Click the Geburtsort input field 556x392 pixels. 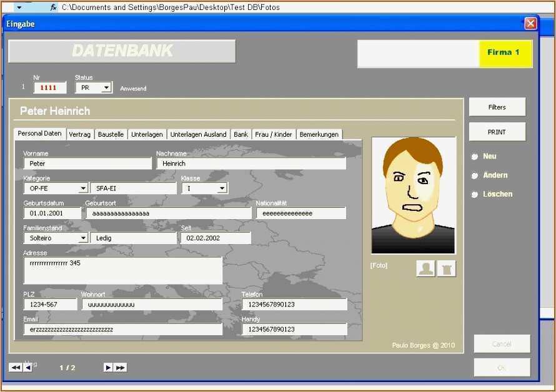[x=169, y=213]
